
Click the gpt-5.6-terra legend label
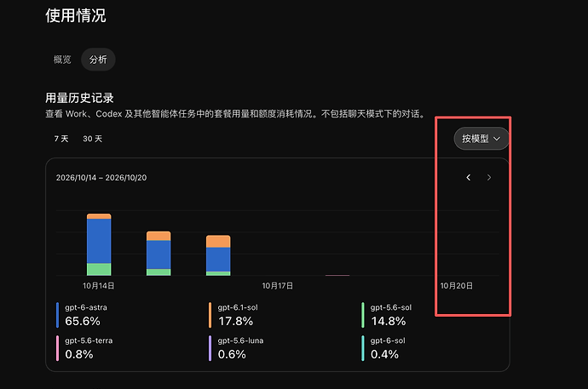tap(89, 340)
